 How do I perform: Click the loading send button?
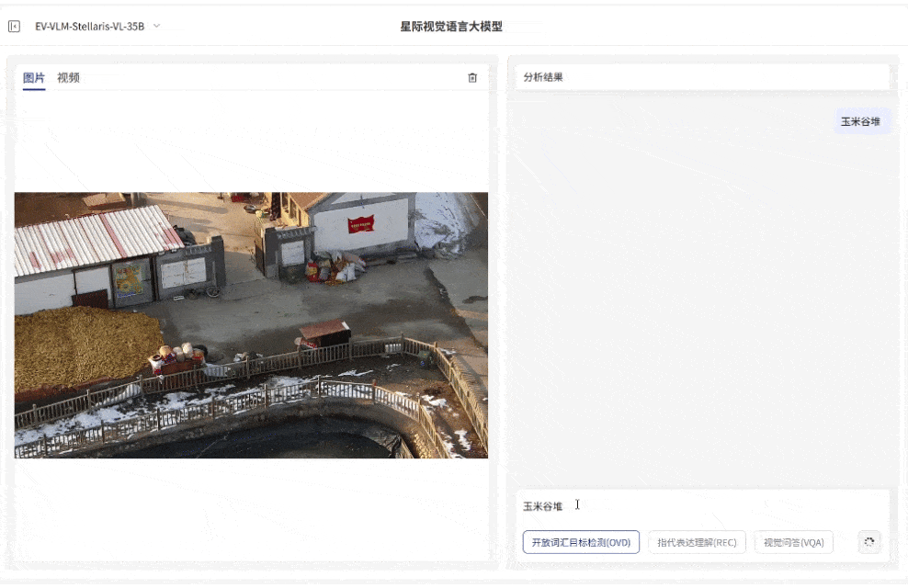click(869, 542)
